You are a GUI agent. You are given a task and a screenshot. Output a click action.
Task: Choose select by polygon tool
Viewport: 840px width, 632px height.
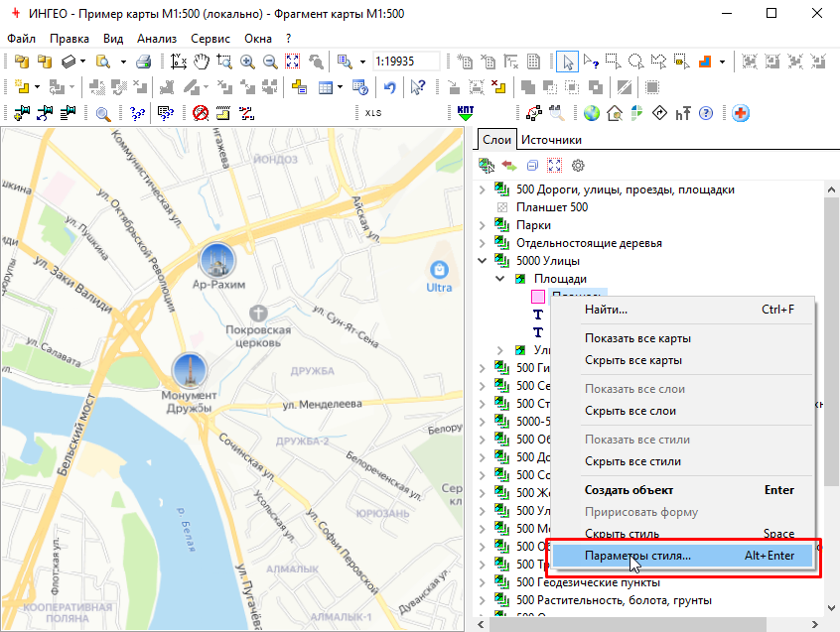tap(658, 62)
